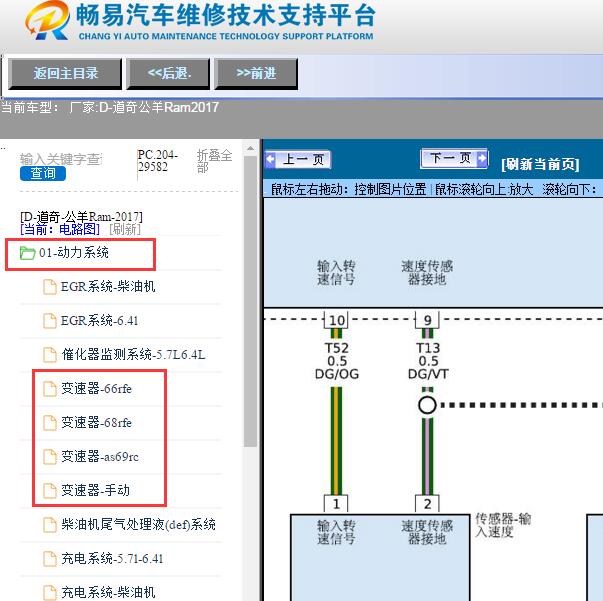Click the sidebar scrollbar up arrow

[250, 148]
